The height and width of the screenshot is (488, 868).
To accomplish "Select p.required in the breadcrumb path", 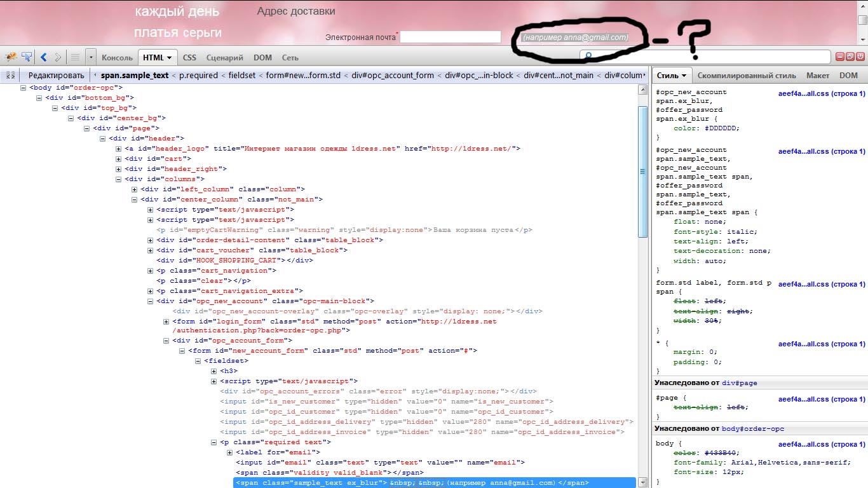I will click(x=198, y=75).
